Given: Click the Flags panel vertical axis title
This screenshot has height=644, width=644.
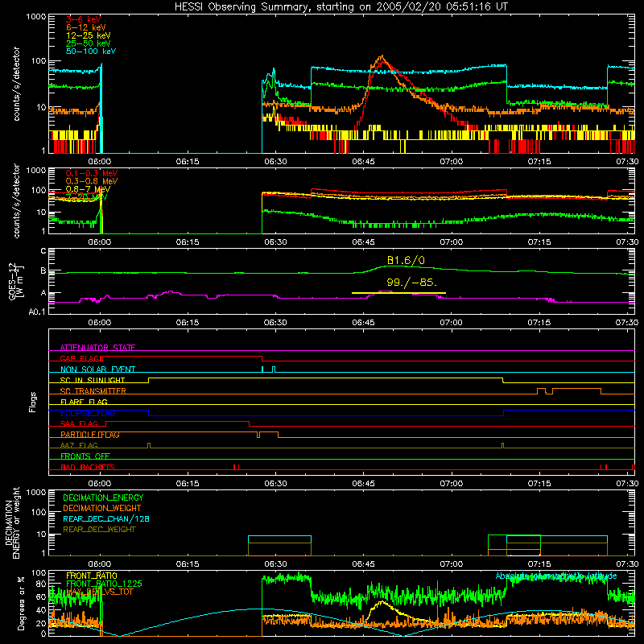Looking at the screenshot, I should tap(33, 402).
